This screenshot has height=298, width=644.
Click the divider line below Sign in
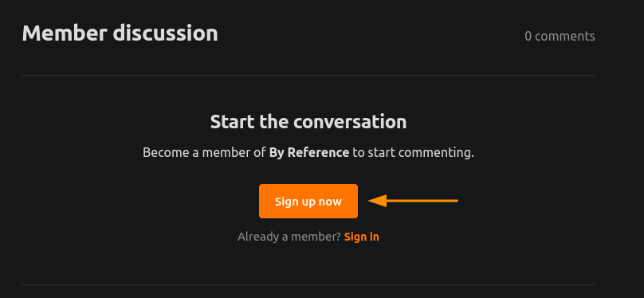pos(308,285)
